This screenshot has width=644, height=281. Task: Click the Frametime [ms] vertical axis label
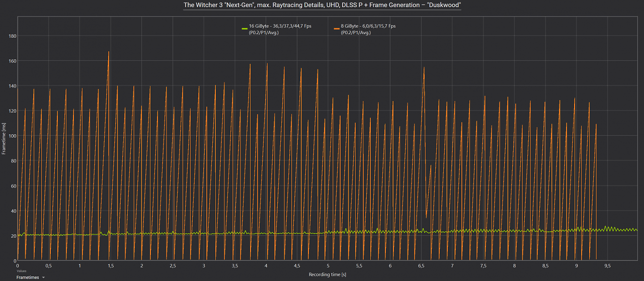pyautogui.click(x=4, y=140)
